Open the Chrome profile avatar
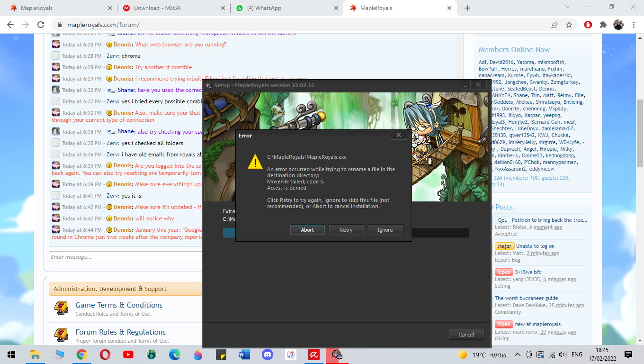644x364 pixels. pyautogui.click(x=618, y=25)
